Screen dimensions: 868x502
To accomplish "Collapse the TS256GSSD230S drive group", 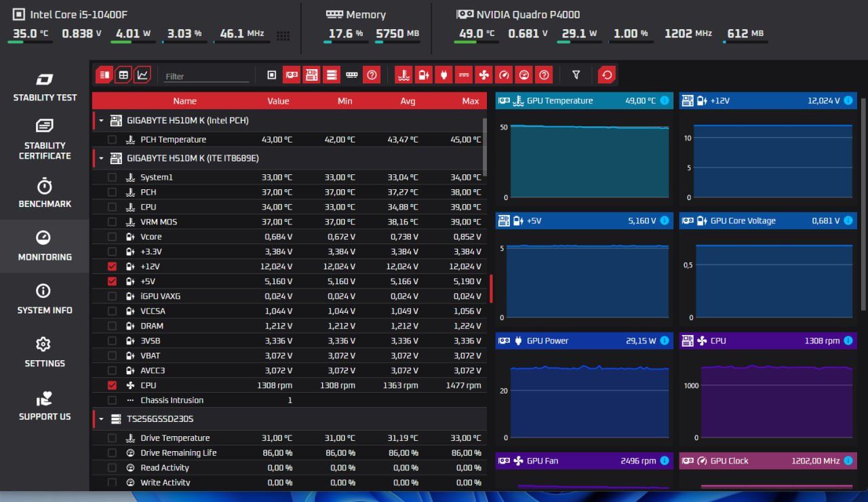I will point(101,419).
